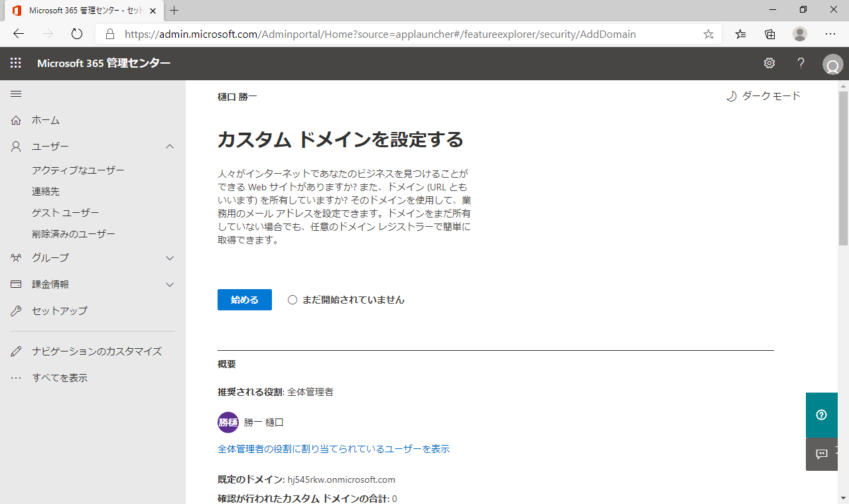Go to ホーム in sidebar
The height and width of the screenshot is (504, 849).
[x=46, y=120]
